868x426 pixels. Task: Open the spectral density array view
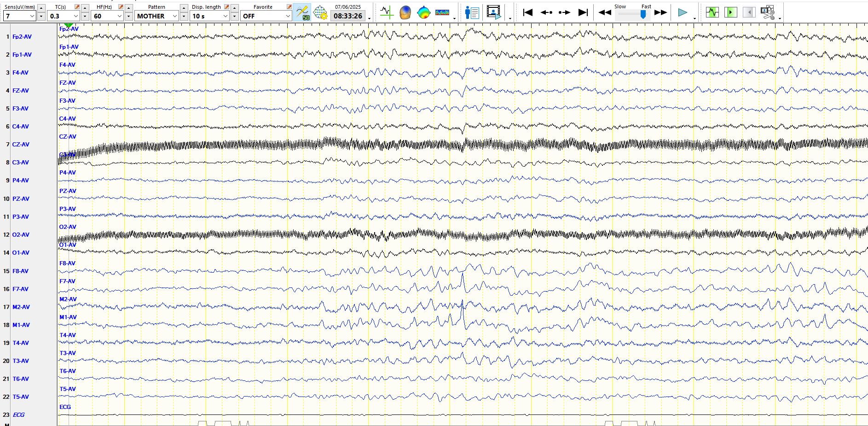point(442,12)
